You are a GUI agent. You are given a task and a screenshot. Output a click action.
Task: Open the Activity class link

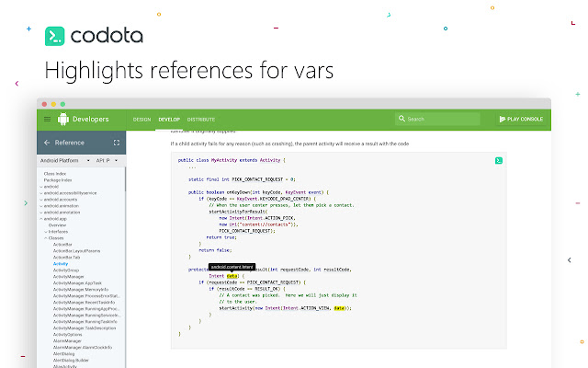[61, 264]
